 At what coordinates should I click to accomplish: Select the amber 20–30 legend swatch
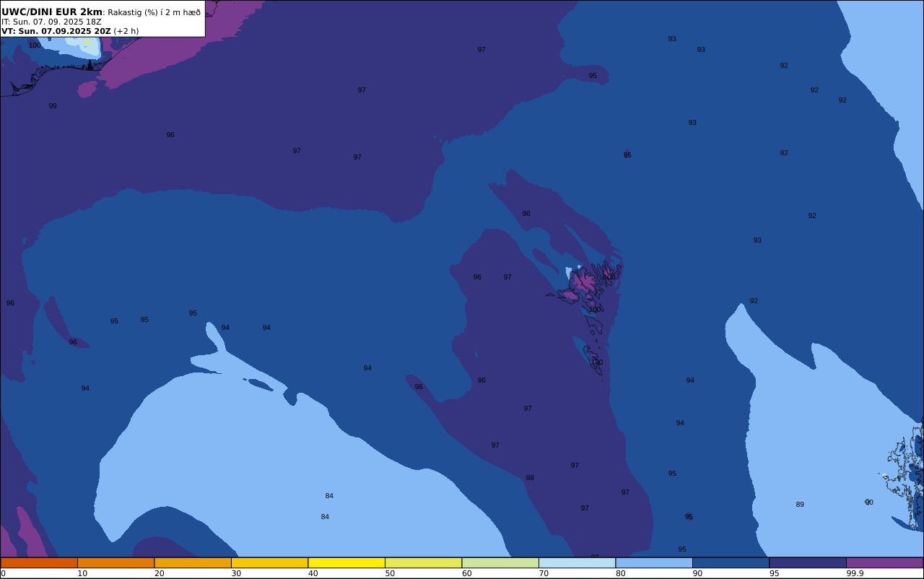tap(193, 562)
